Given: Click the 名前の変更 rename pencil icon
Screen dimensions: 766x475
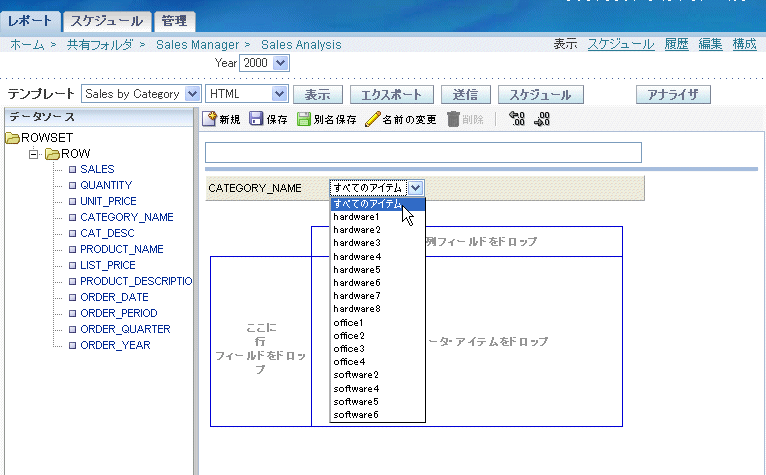Looking at the screenshot, I should pyautogui.click(x=372, y=119).
